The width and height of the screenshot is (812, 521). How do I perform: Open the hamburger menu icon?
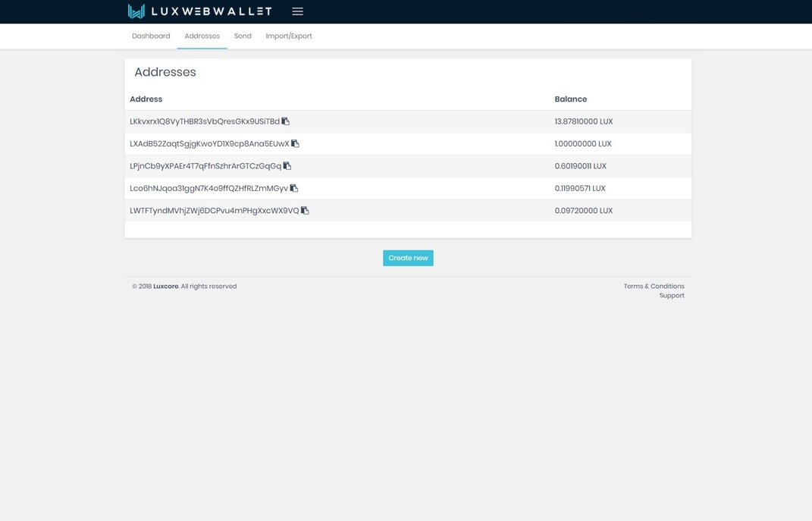coord(297,11)
